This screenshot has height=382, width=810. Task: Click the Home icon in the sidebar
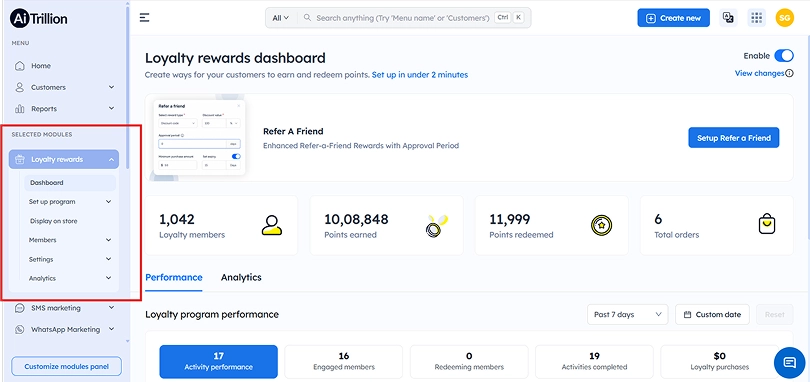tap(20, 66)
